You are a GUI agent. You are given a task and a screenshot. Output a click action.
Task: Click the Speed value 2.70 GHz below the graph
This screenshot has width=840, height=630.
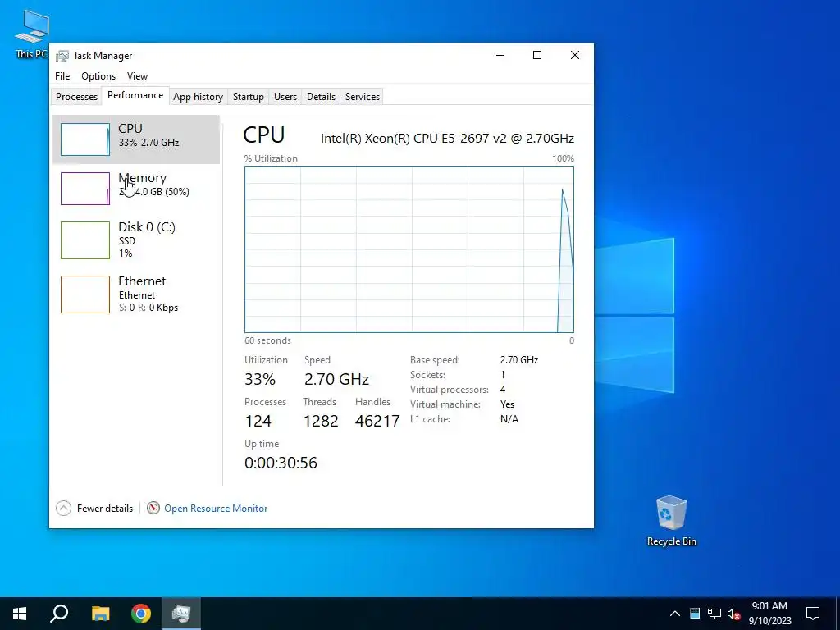pyautogui.click(x=336, y=379)
